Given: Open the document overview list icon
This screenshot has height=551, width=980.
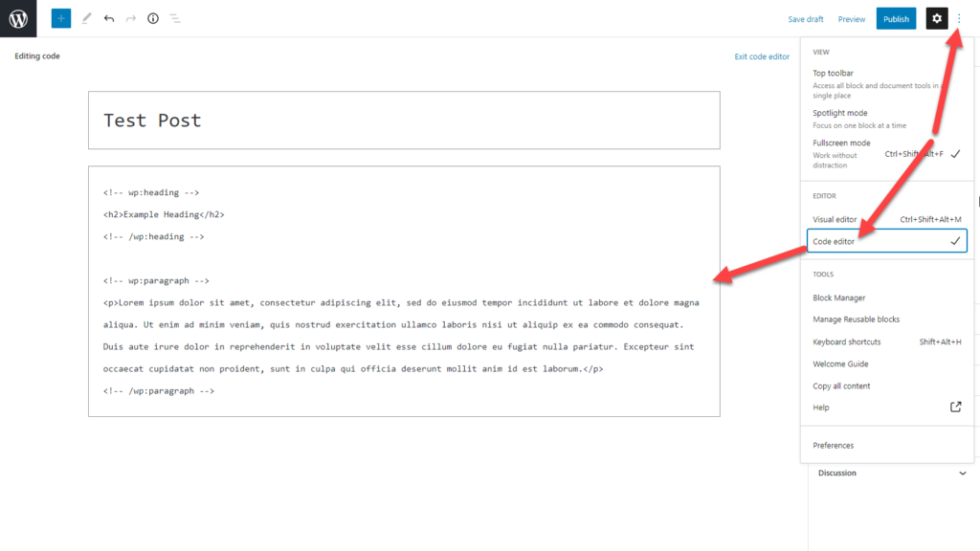Looking at the screenshot, I should 176,18.
